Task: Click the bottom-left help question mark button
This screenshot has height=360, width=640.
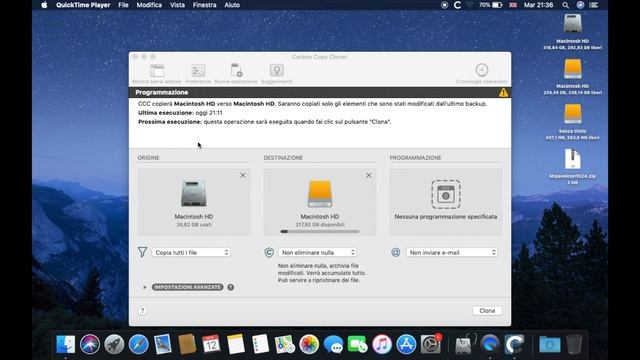Action: [142, 311]
